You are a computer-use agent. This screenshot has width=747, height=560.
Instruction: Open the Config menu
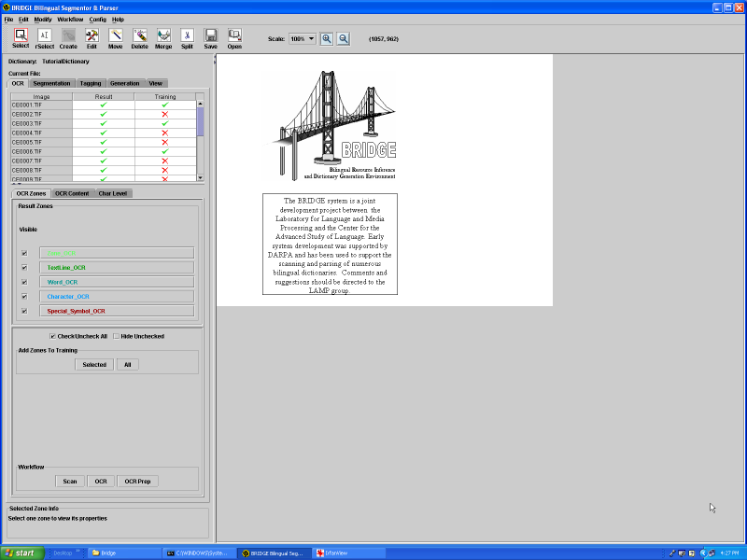(x=97, y=19)
